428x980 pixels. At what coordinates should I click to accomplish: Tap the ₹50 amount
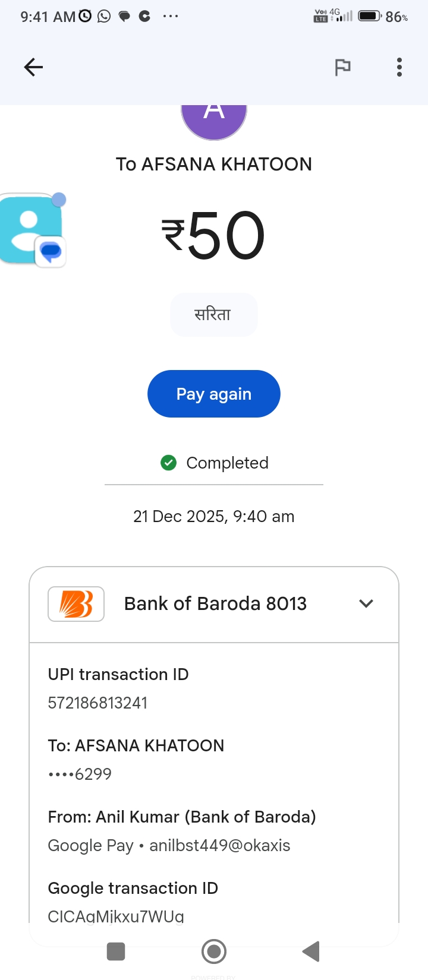click(214, 236)
